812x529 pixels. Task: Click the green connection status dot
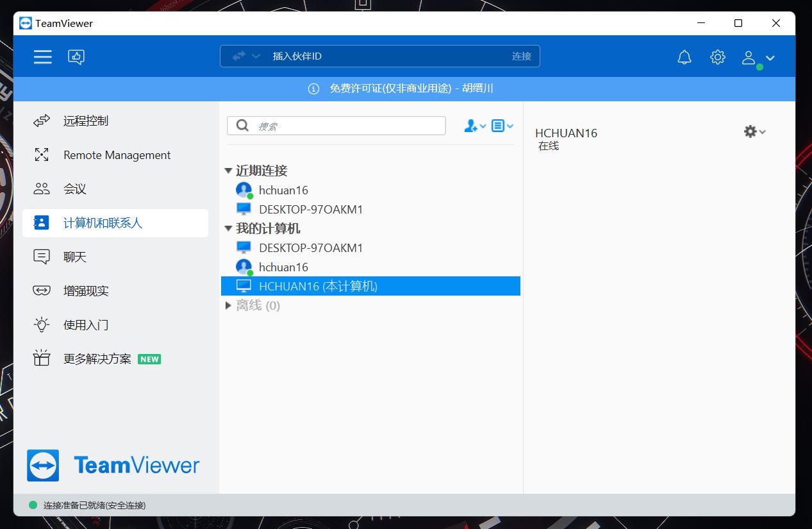[x=33, y=505]
